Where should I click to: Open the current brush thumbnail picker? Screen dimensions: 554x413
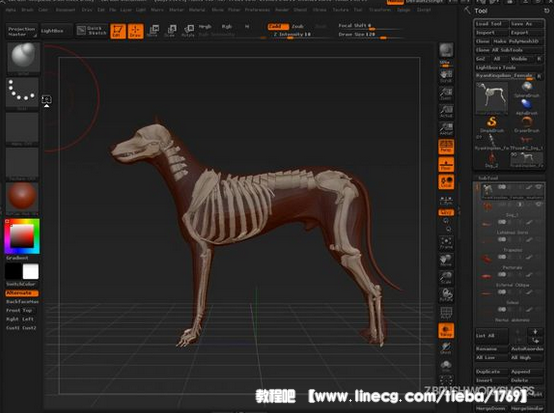pos(23,58)
